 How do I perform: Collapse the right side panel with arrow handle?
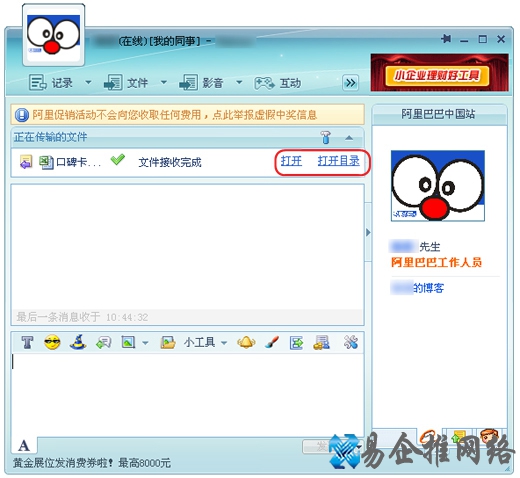pyautogui.click(x=368, y=232)
